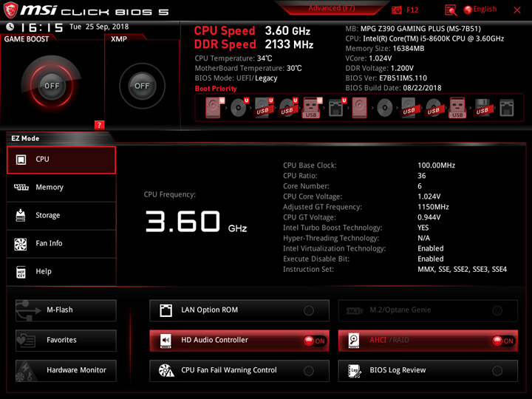
Task: Toggle the GAME BOOST knob
Action: tap(52, 86)
